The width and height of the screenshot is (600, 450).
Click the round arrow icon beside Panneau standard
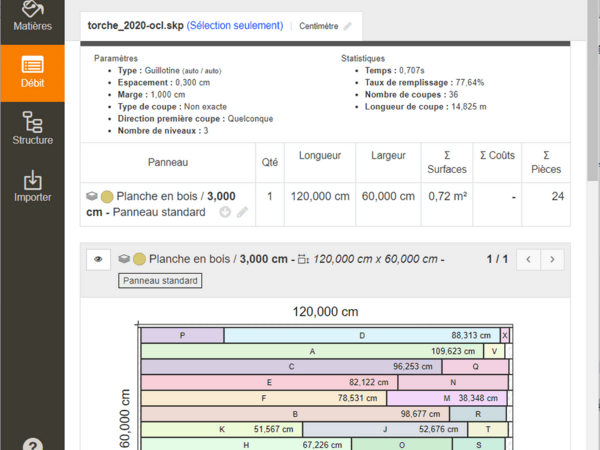tap(225, 212)
